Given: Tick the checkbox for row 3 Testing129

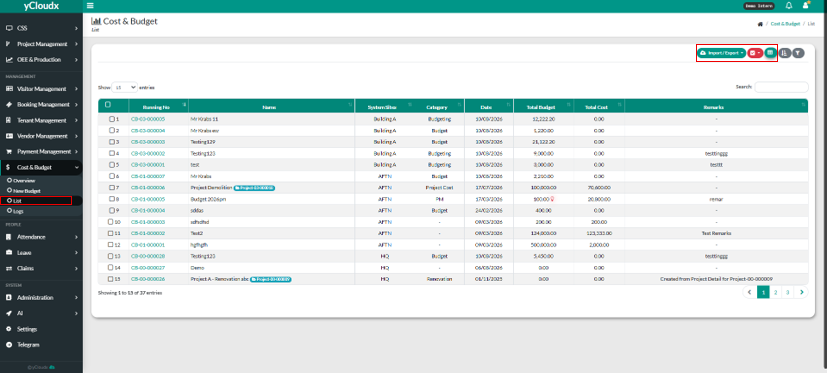Looking at the screenshot, I should pyautogui.click(x=111, y=142).
